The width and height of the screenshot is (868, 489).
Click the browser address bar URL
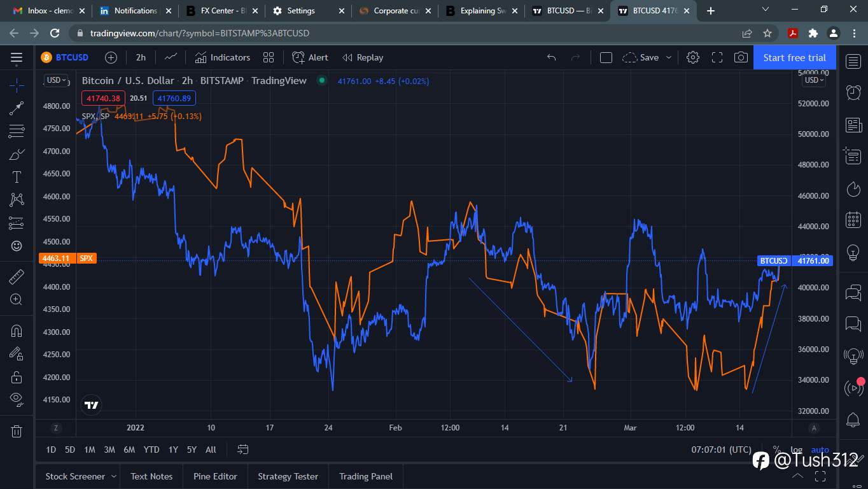point(200,33)
